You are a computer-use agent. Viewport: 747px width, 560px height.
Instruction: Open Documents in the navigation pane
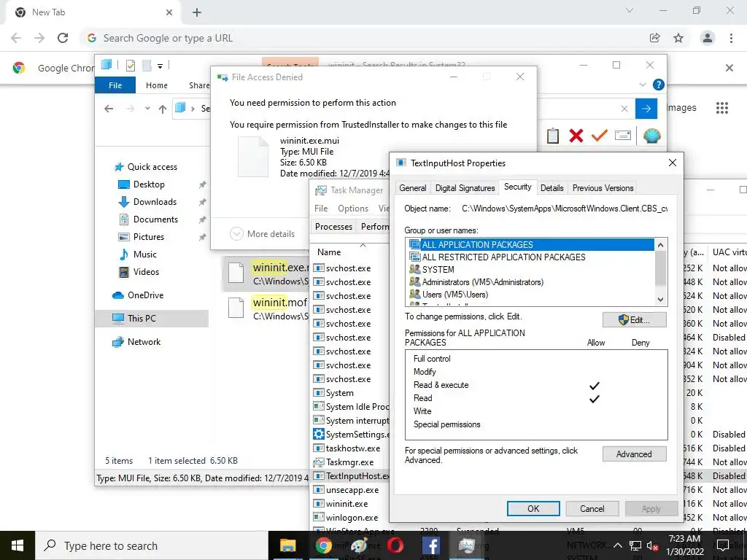click(x=155, y=219)
